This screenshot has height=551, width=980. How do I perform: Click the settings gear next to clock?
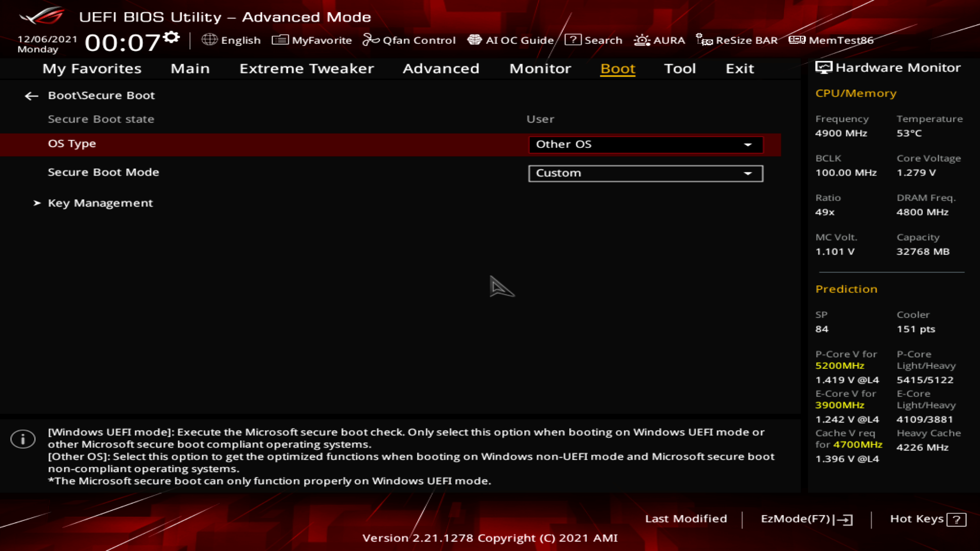click(172, 37)
